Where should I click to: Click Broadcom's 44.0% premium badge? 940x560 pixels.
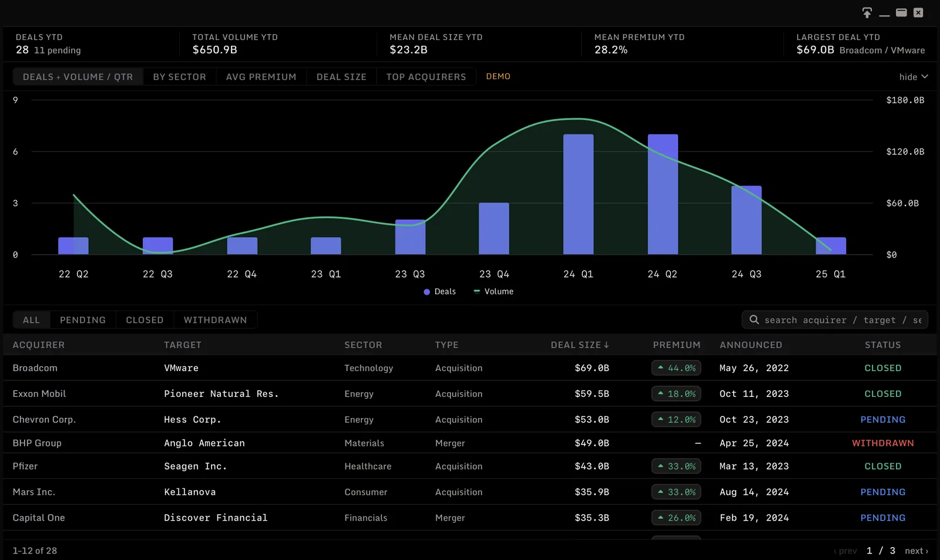coord(676,368)
